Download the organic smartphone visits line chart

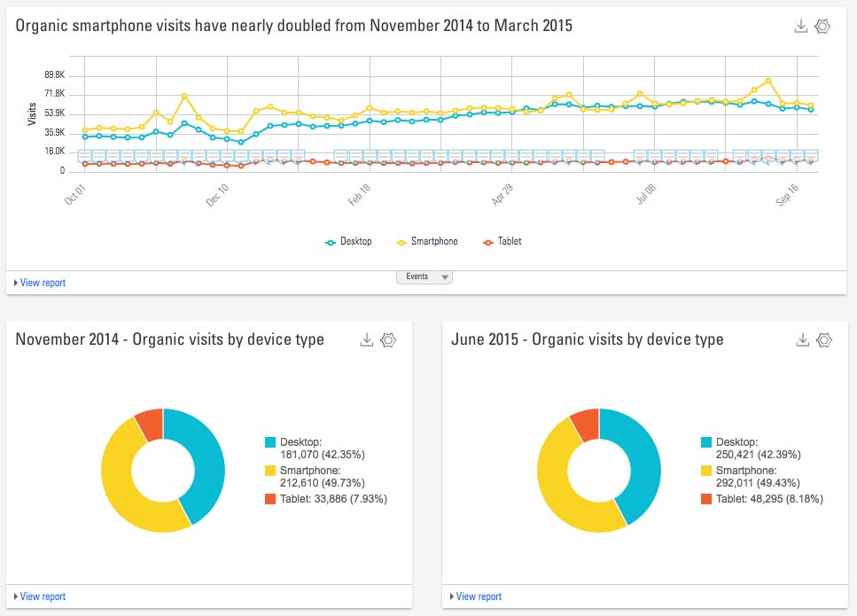click(800, 27)
